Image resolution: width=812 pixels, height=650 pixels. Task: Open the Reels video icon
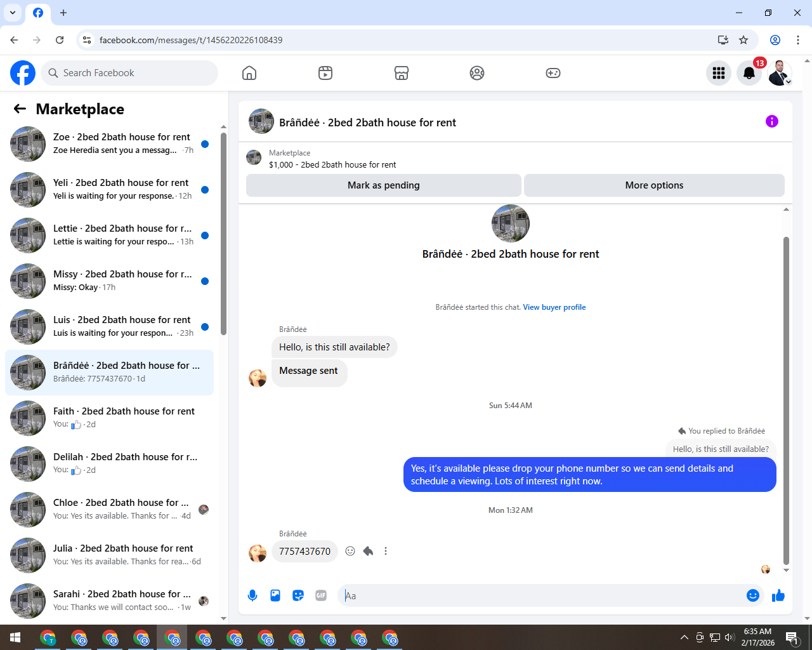[325, 73]
